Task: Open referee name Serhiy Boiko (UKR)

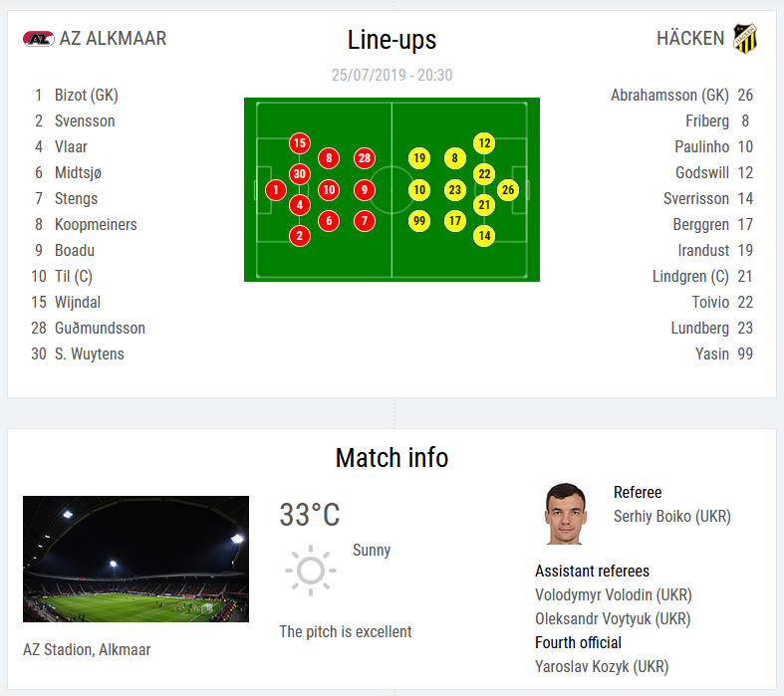Action: point(672,516)
